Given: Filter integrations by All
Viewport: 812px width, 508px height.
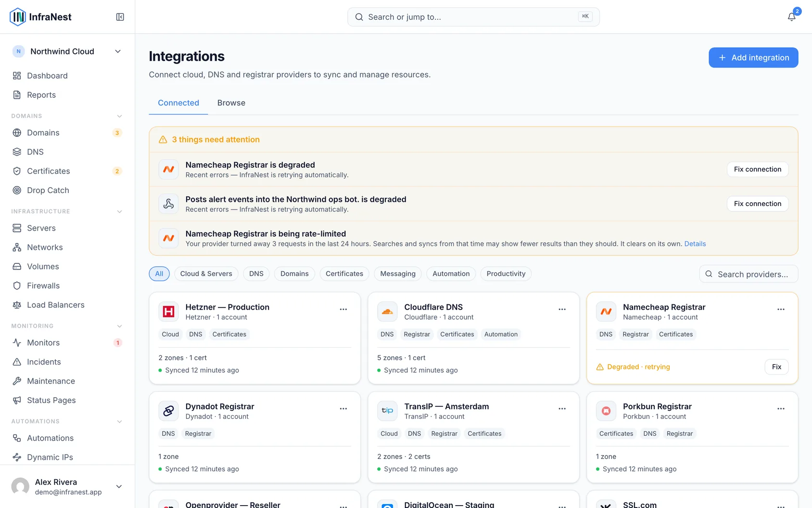Looking at the screenshot, I should coord(159,274).
